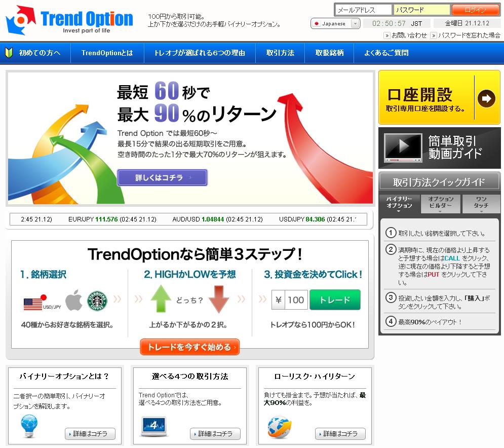The height and width of the screenshot is (448, 504).
Task: Click the 2. HIGHかLOWを予想 step heading
Action: click(x=190, y=274)
